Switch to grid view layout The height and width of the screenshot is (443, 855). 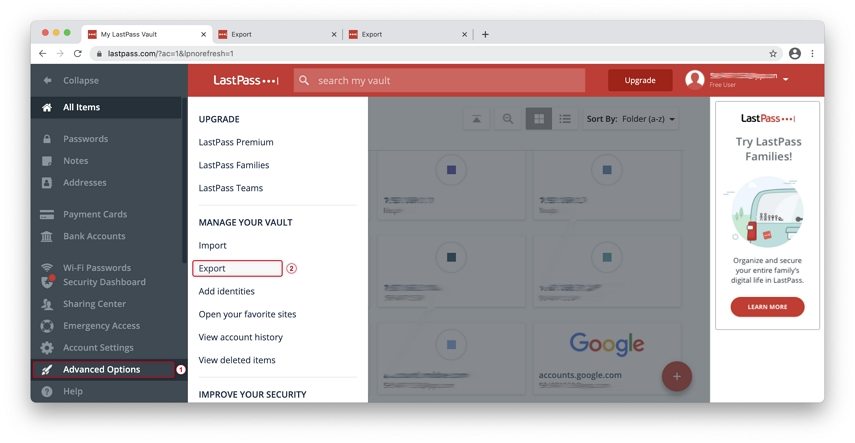[x=539, y=119]
